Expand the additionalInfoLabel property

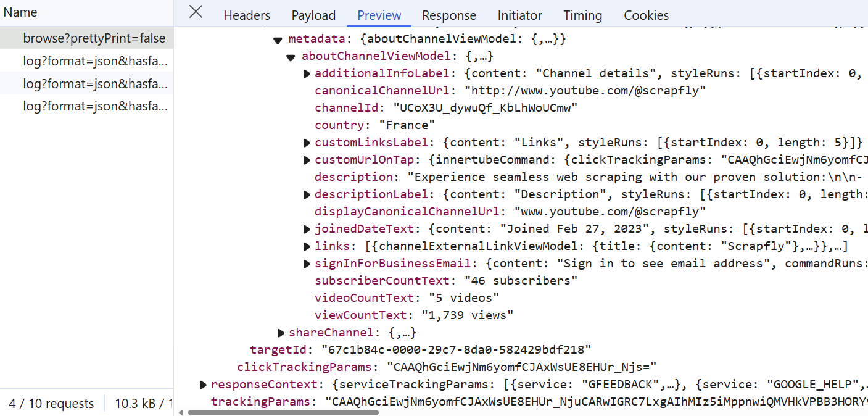307,74
